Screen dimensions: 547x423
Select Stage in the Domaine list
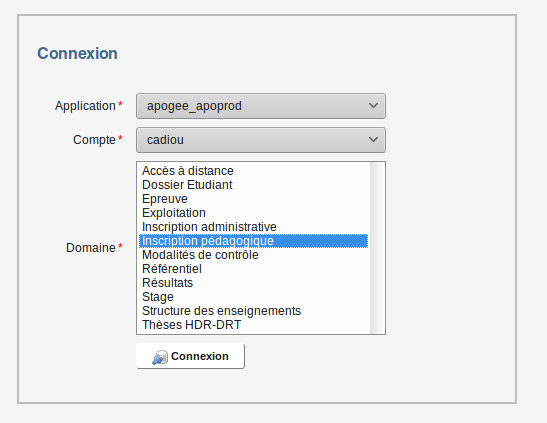tap(254, 297)
